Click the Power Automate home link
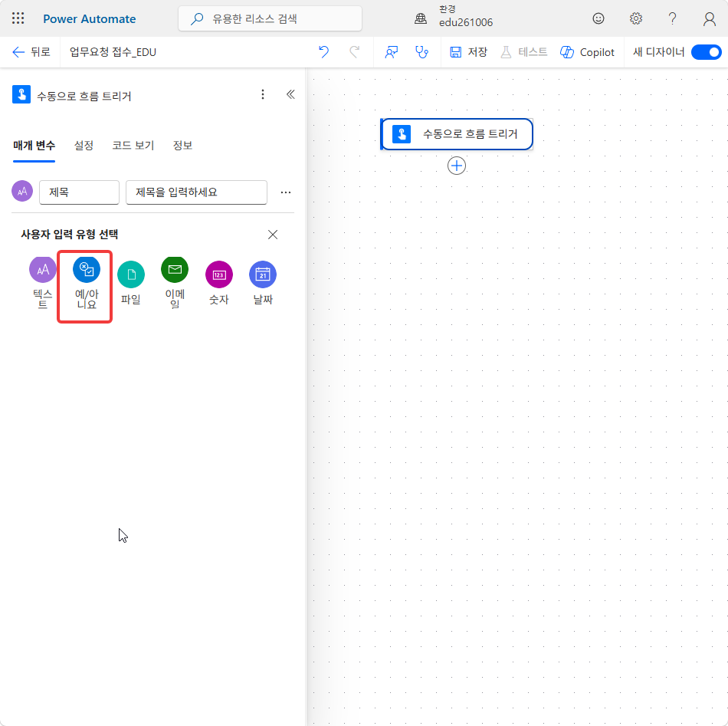This screenshot has height=726, width=728. pos(90,18)
